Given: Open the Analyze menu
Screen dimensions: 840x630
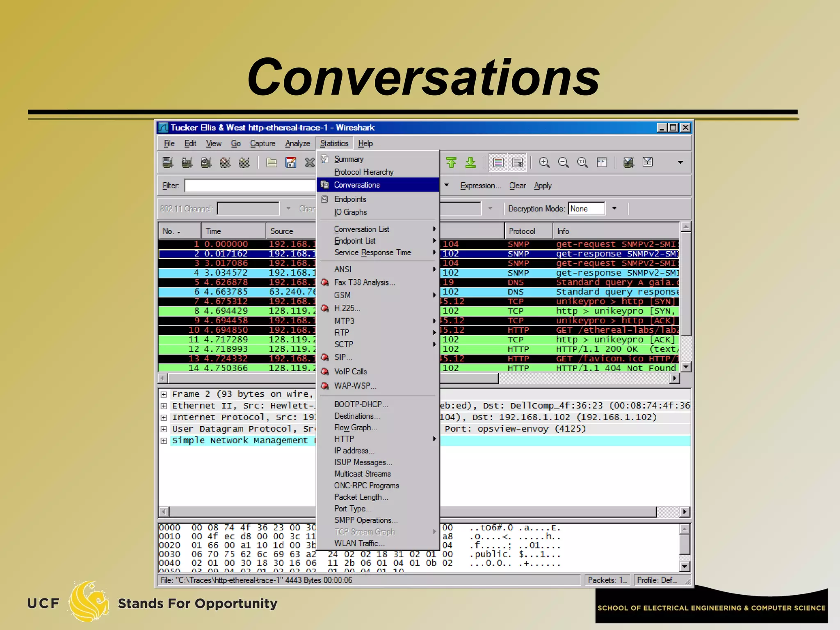Looking at the screenshot, I should coord(298,144).
